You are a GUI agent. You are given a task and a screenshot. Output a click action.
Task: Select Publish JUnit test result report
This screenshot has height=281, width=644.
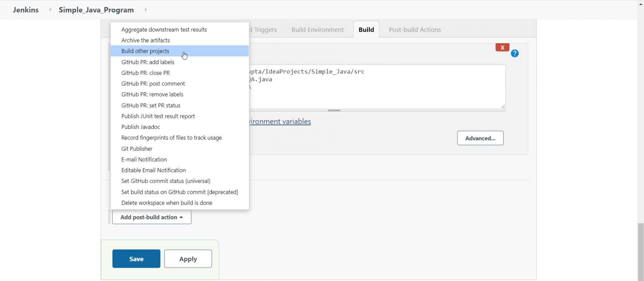coord(180,116)
